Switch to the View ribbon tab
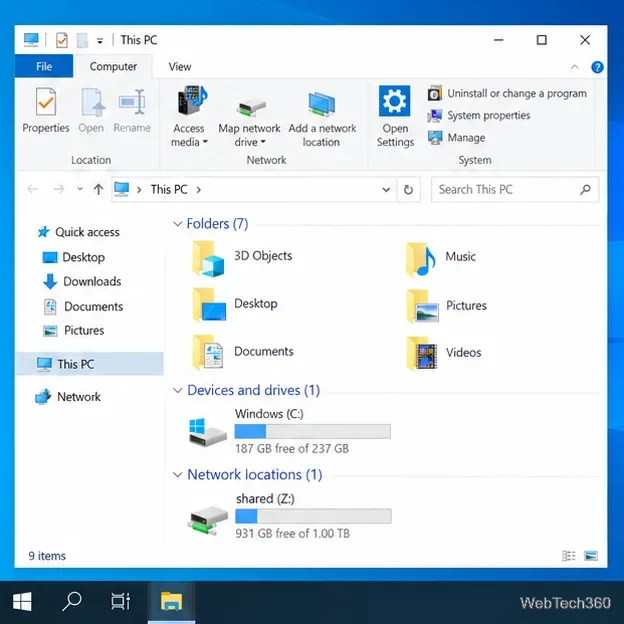 coord(179,66)
